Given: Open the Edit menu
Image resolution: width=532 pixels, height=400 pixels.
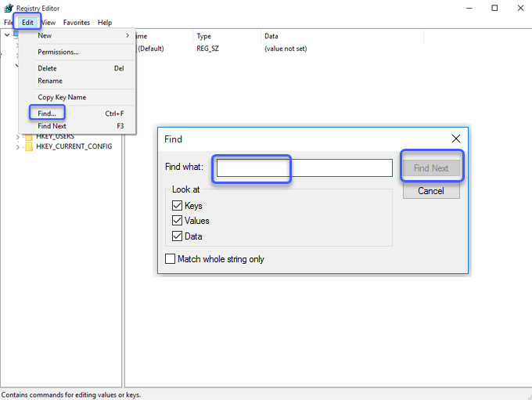Looking at the screenshot, I should coord(27,23).
